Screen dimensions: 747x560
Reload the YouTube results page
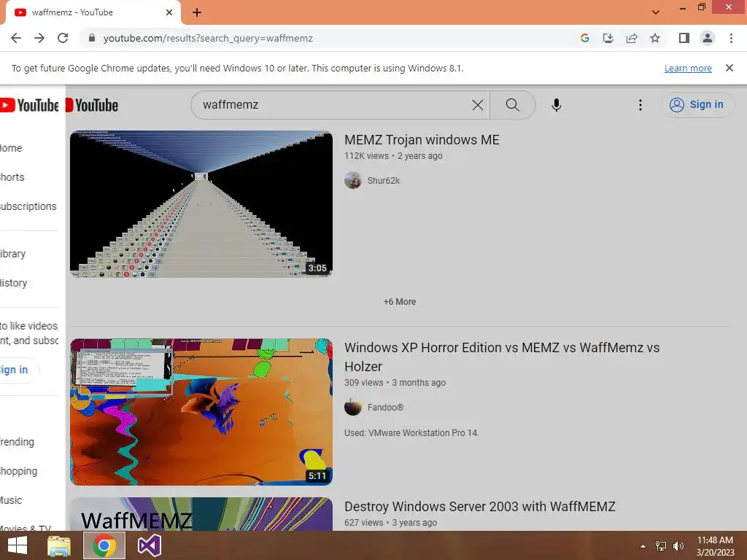click(63, 38)
